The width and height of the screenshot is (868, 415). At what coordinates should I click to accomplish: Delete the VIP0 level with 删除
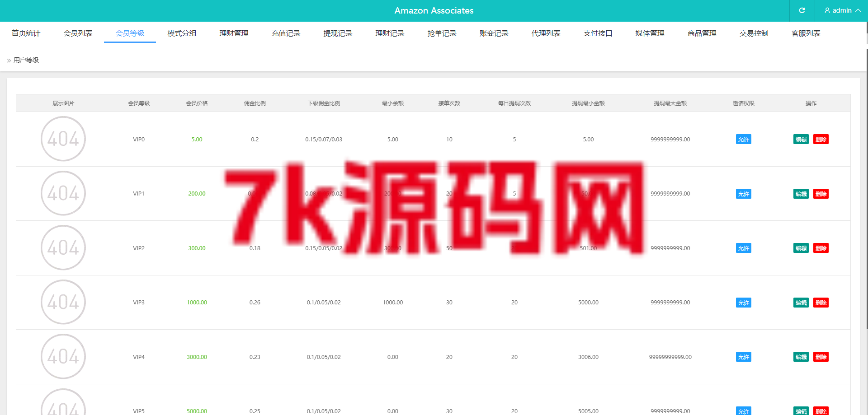821,139
